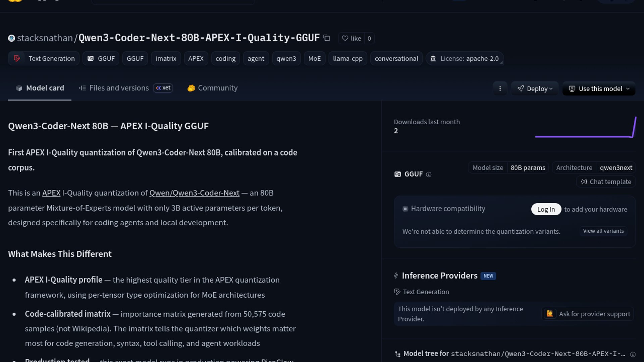
Task: Click the stacksnathan user avatar icon
Action: pyautogui.click(x=12, y=38)
